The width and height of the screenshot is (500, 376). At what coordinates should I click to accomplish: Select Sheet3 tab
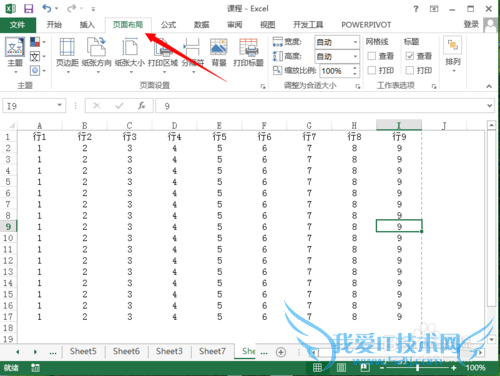[169, 351]
